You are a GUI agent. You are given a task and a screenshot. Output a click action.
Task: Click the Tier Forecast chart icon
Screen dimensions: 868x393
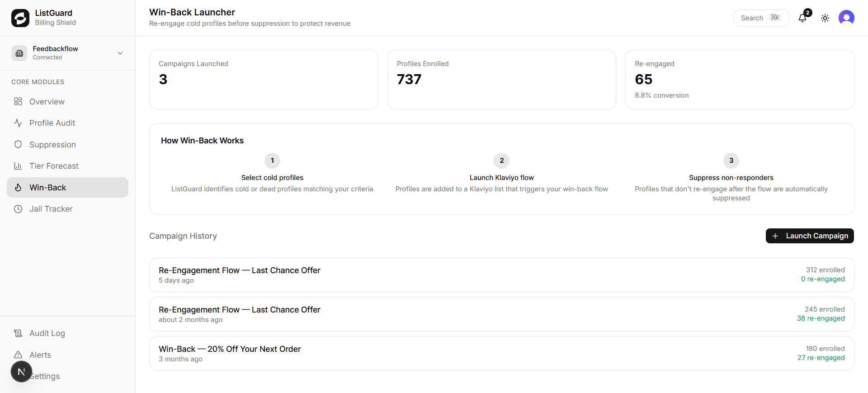pyautogui.click(x=18, y=166)
